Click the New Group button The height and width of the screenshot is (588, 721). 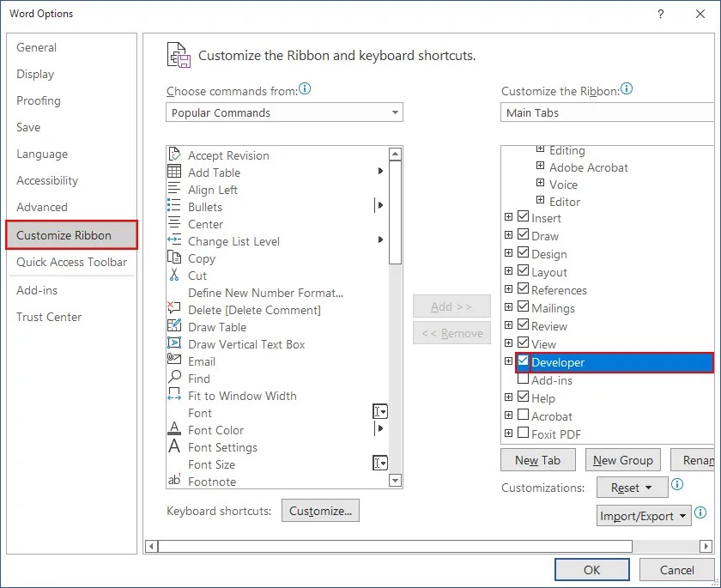622,459
